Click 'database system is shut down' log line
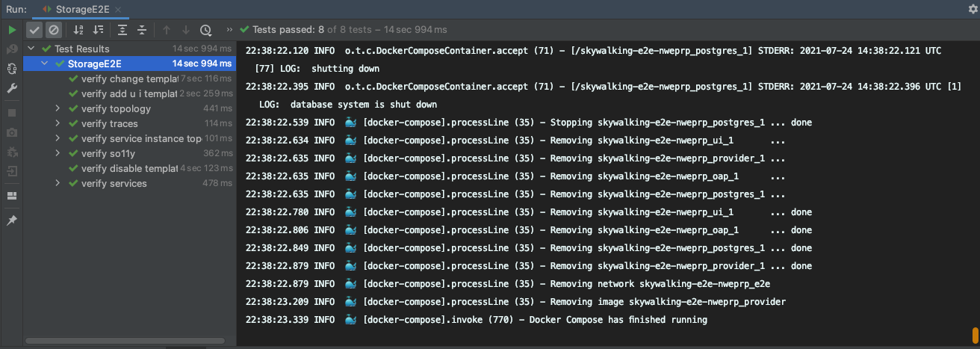This screenshot has height=349, width=980. 364,105
